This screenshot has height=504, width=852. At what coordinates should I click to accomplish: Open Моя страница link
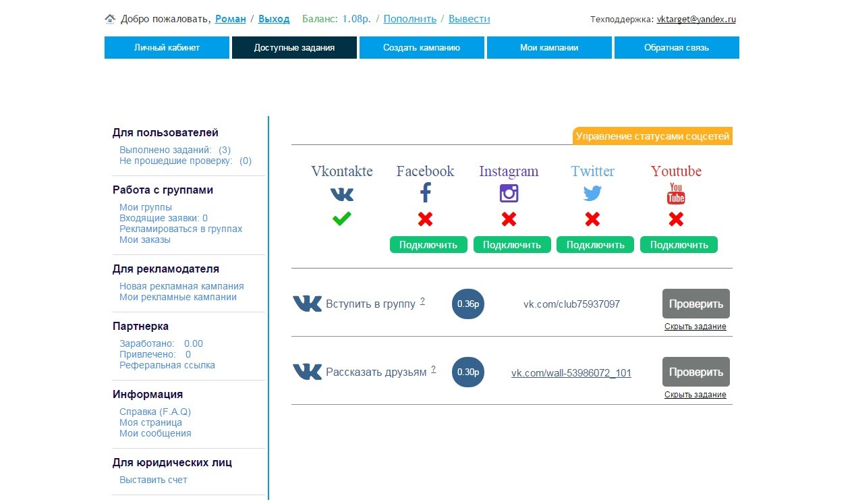tap(150, 422)
